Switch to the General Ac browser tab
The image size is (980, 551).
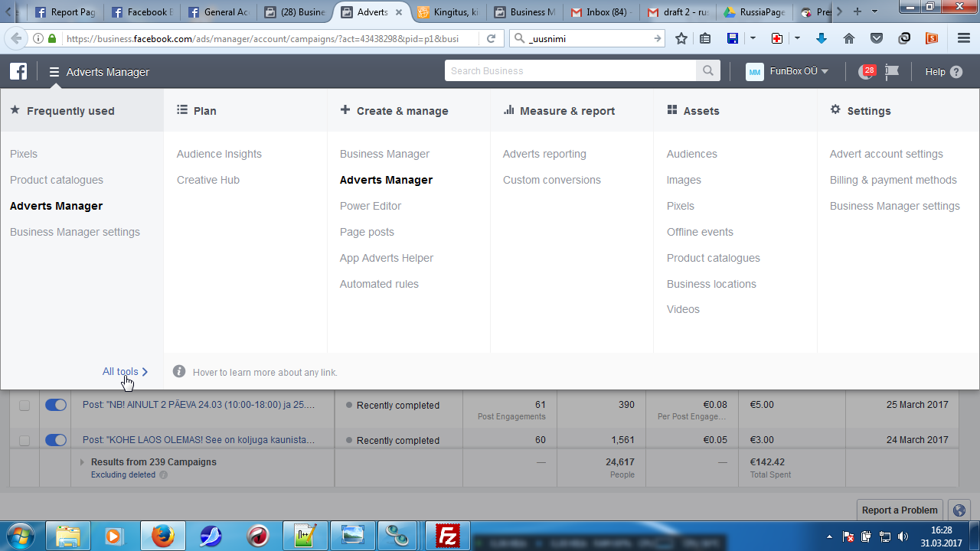tap(217, 12)
